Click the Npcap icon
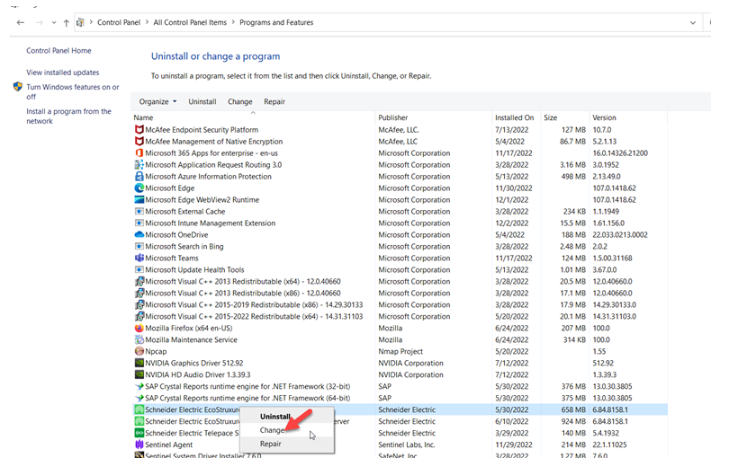This screenshot has height=473, width=737. pyautogui.click(x=139, y=351)
